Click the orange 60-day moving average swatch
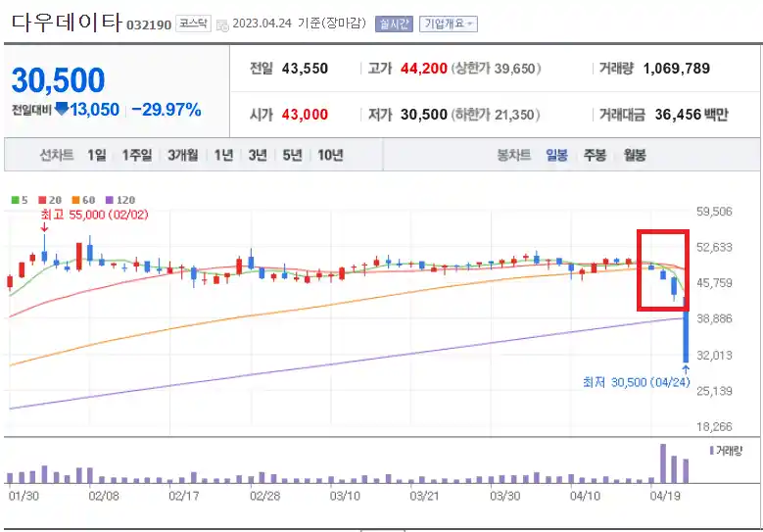763x532 pixels. tap(75, 200)
